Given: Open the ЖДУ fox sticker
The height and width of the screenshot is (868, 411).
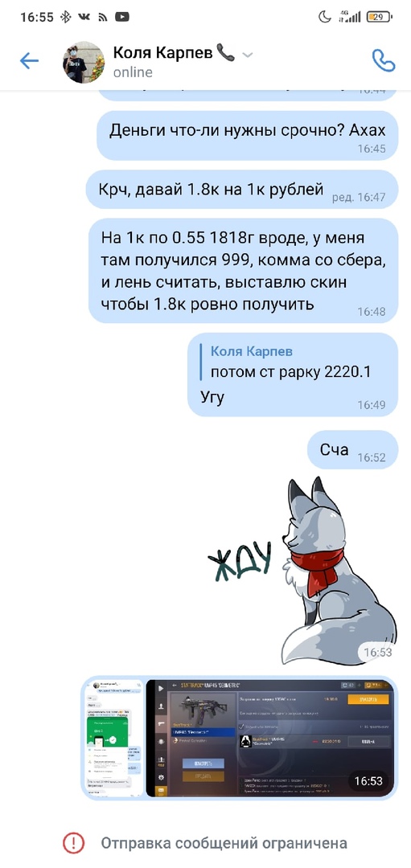Looking at the screenshot, I should pyautogui.click(x=302, y=570).
